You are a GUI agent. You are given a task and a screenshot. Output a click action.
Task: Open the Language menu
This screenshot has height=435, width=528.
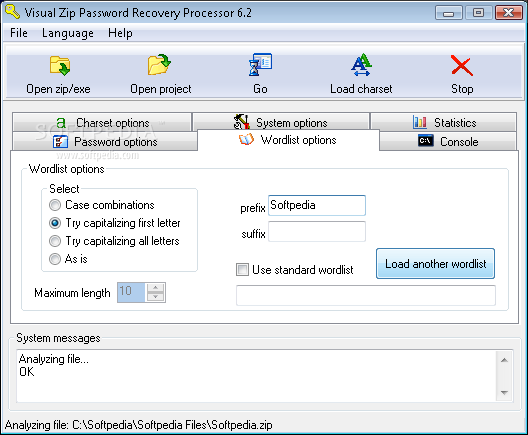68,33
